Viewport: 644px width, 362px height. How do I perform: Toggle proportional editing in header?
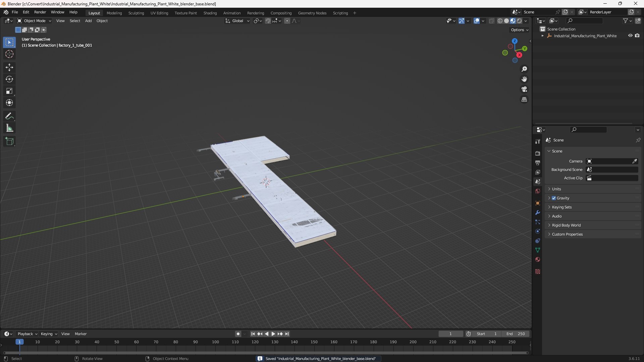pyautogui.click(x=287, y=21)
